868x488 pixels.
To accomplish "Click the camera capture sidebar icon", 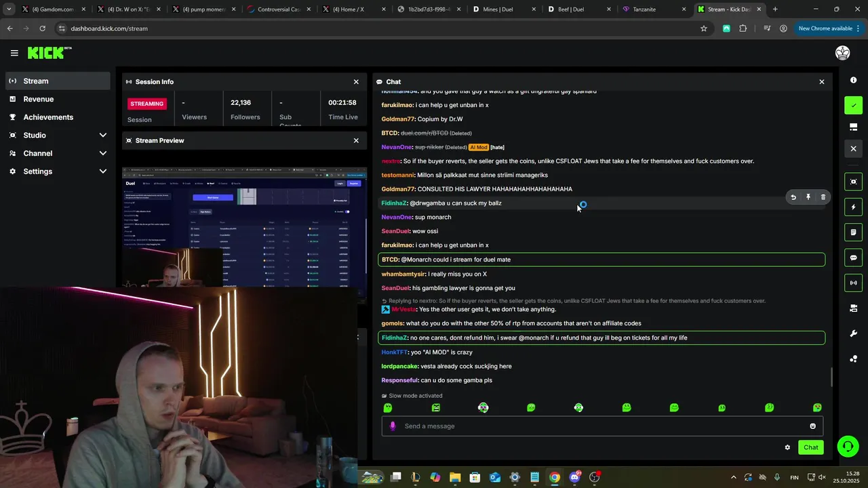I will tap(853, 182).
